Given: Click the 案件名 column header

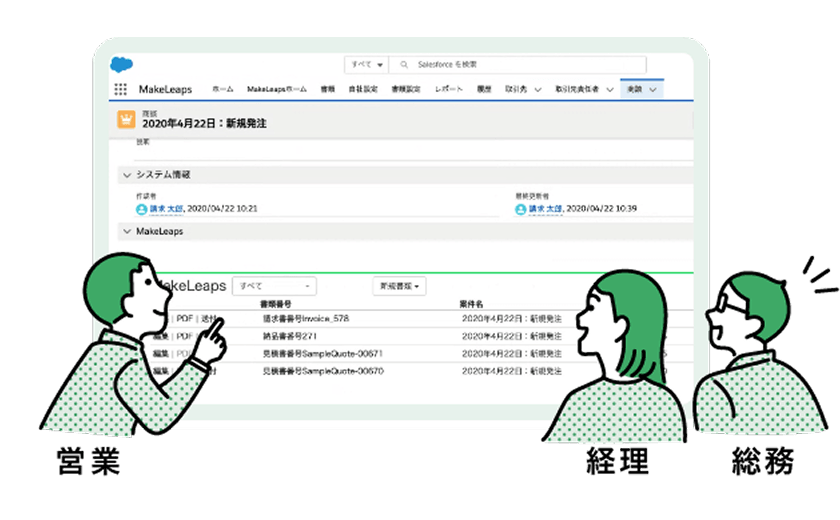Looking at the screenshot, I should click(x=471, y=304).
